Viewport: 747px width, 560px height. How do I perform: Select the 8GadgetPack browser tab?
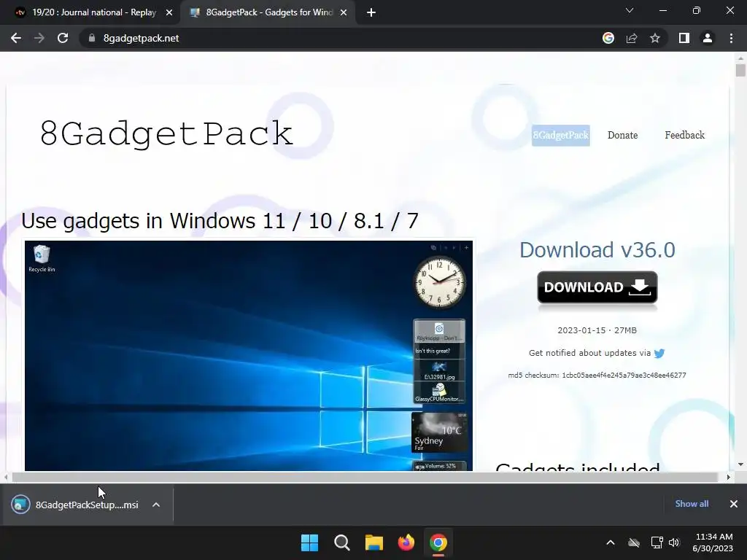[x=268, y=12]
